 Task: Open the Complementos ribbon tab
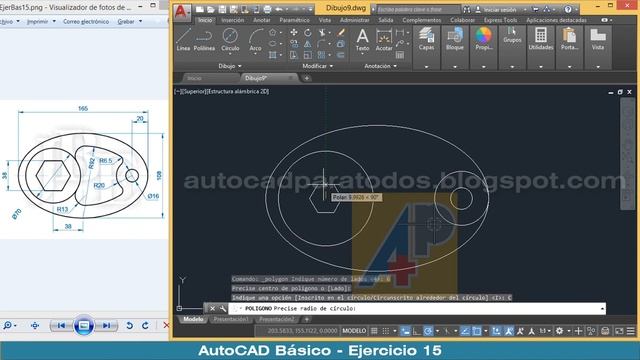click(422, 20)
